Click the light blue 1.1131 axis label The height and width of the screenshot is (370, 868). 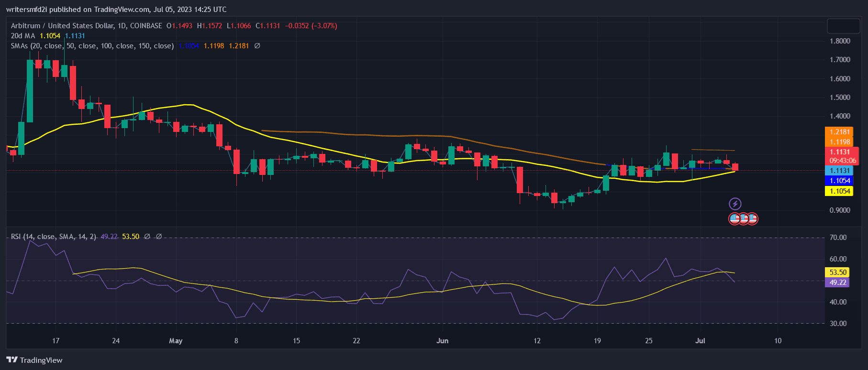[x=840, y=171]
